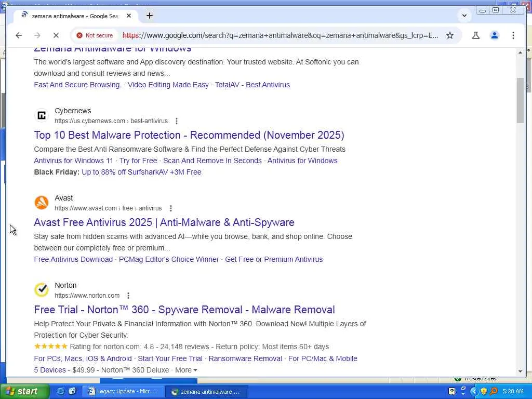Click the www.avast.com URL text
This screenshot has width=532, height=399.
point(108,208)
